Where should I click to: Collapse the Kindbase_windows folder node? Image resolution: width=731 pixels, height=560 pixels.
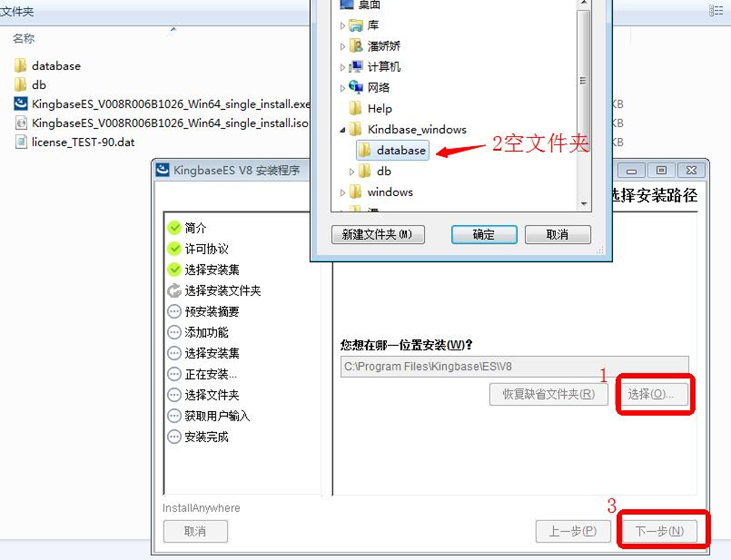(x=342, y=130)
